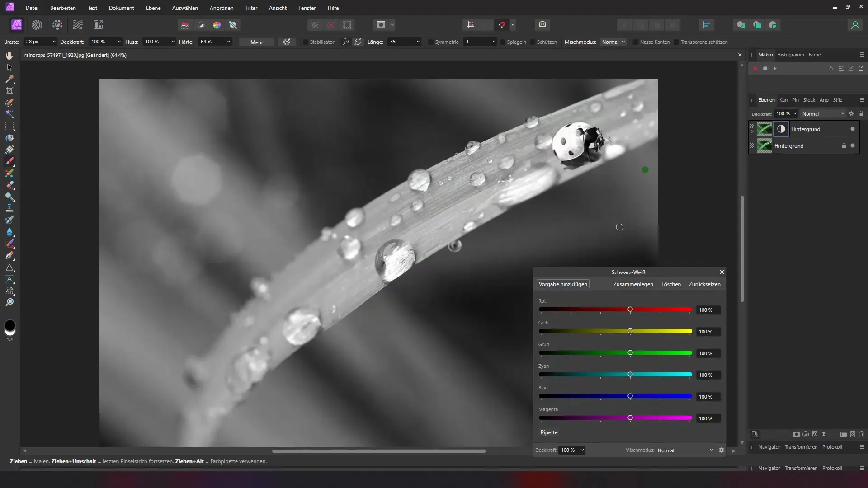Switch to the Export Persona
Image resolution: width=868 pixels, height=488 pixels.
pos(98,25)
